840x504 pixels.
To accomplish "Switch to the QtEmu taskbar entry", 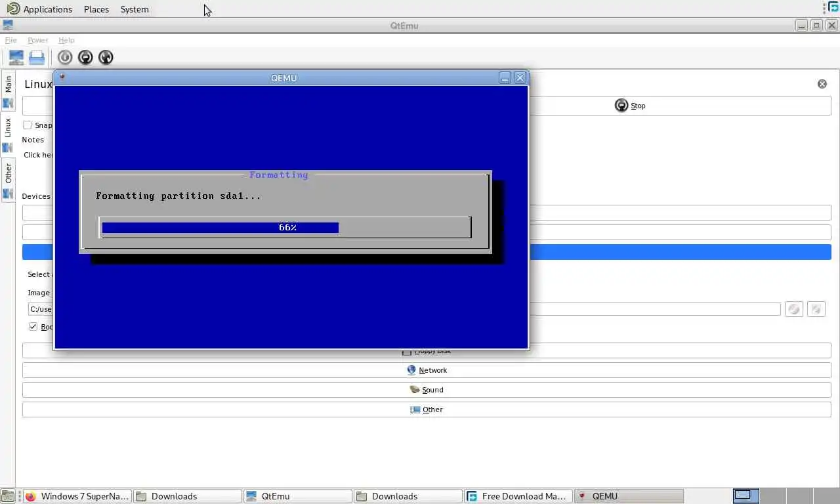I will 297,496.
